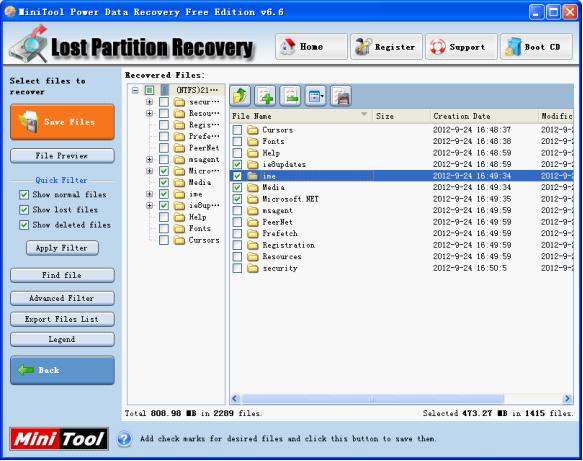583x461 pixels.
Task: Select the Prefetch folder icon in file list
Action: pyautogui.click(x=253, y=233)
